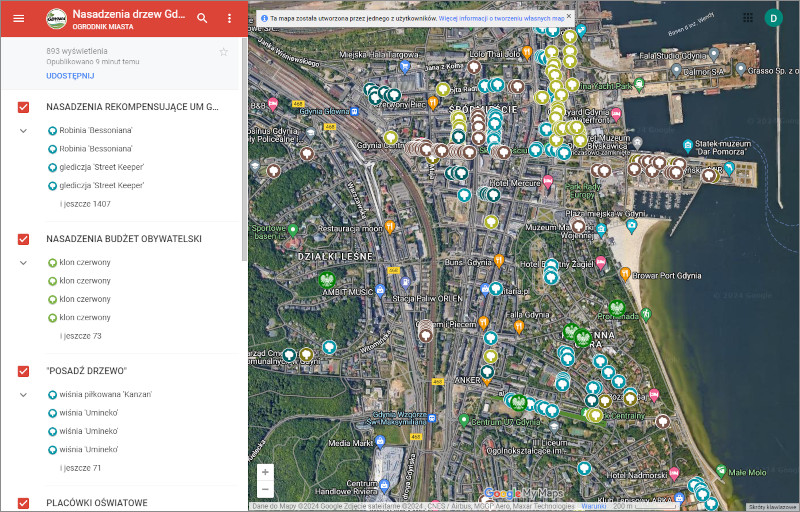Click the search magnifier icon
800x512 pixels.
tap(202, 18)
